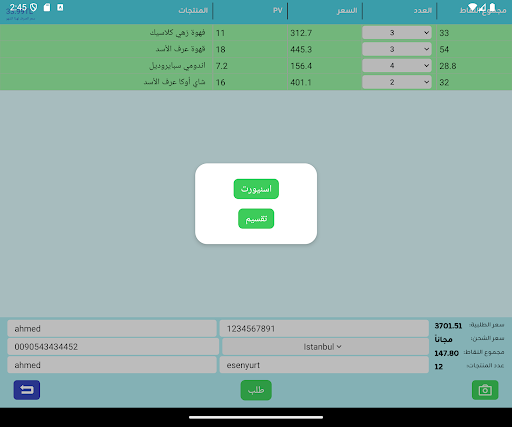Edit the first ahmed name field
This screenshot has width=512, height=427.
click(112, 329)
